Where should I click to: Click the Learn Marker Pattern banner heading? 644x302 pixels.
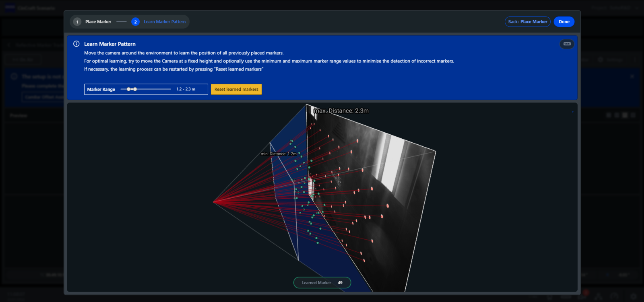110,44
